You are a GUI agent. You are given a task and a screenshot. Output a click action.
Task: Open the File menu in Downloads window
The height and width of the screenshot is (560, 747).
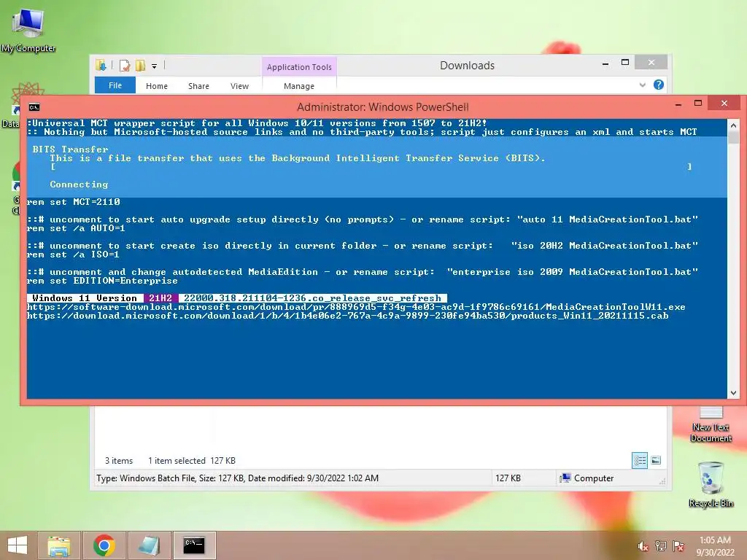point(115,86)
